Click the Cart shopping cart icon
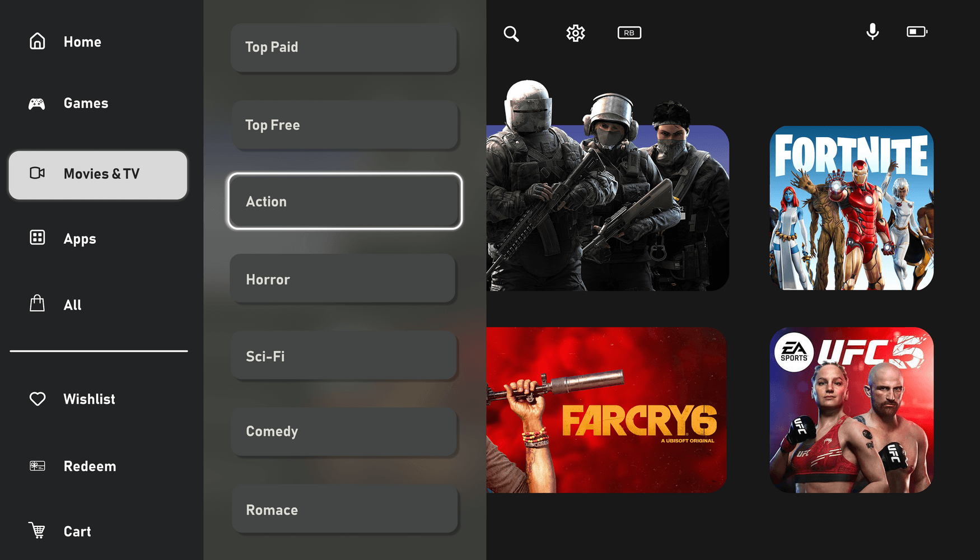 [x=38, y=530]
